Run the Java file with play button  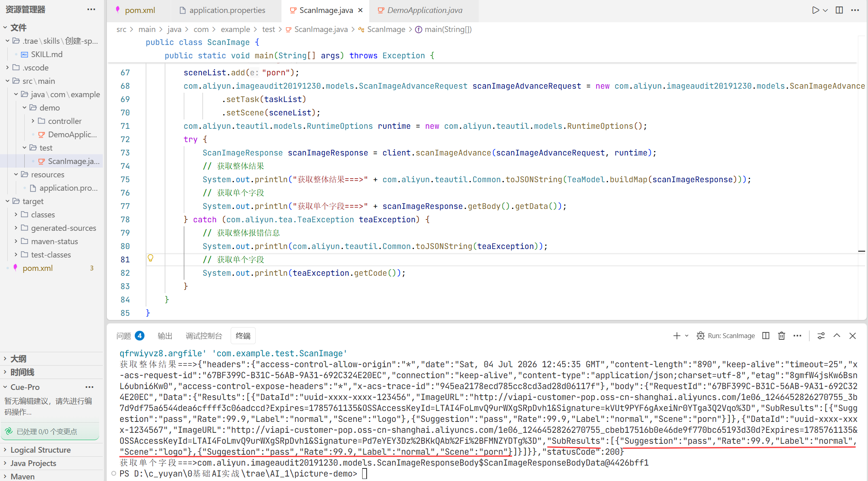[815, 10]
